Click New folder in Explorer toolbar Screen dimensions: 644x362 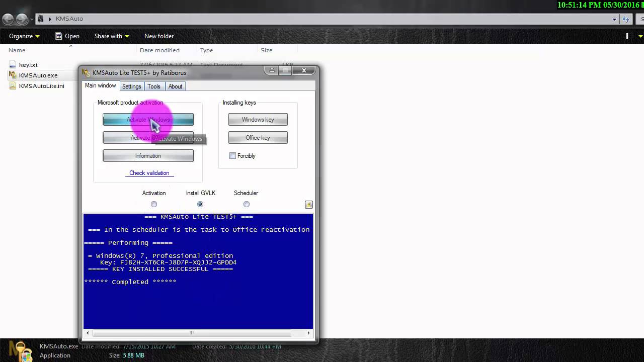159,36
